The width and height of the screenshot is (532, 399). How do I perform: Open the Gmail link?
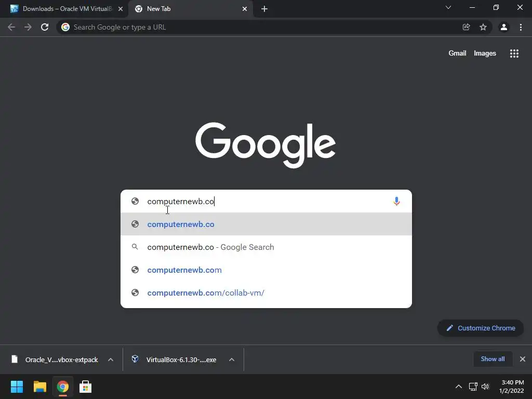coord(457,54)
